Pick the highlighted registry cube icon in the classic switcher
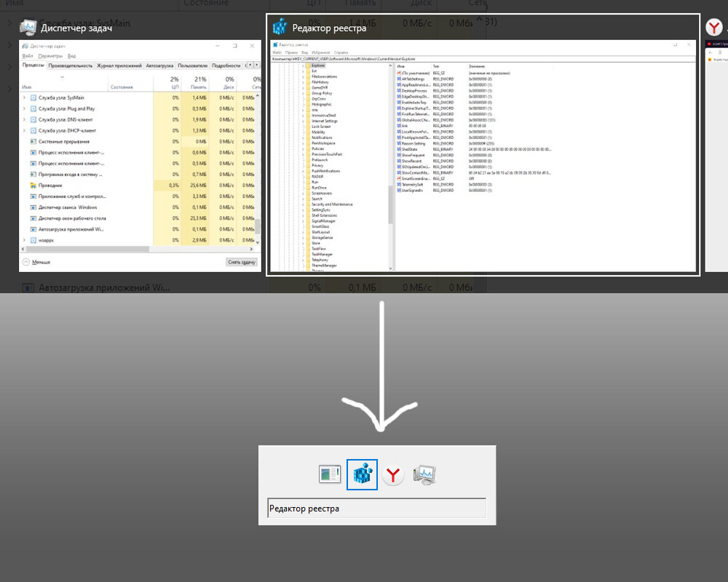The width and height of the screenshot is (728, 582). click(362, 474)
